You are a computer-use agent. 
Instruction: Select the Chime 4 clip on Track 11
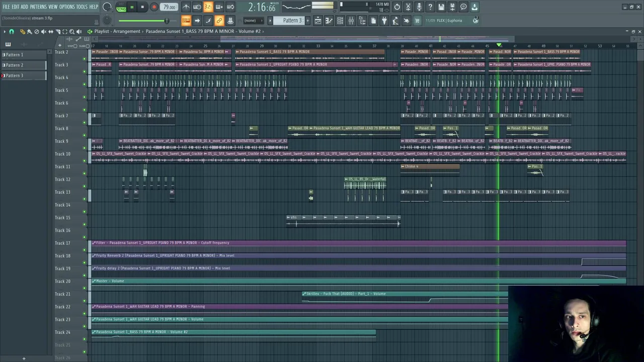[x=430, y=169]
